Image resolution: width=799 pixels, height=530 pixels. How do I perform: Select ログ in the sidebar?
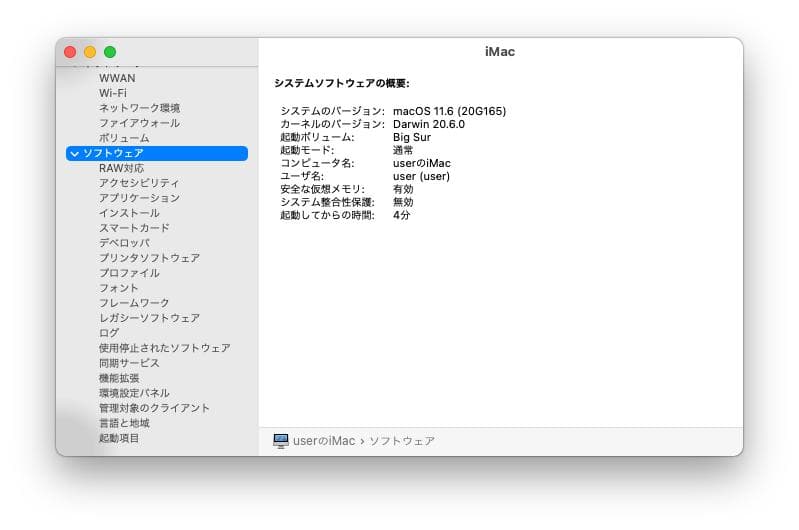point(109,333)
